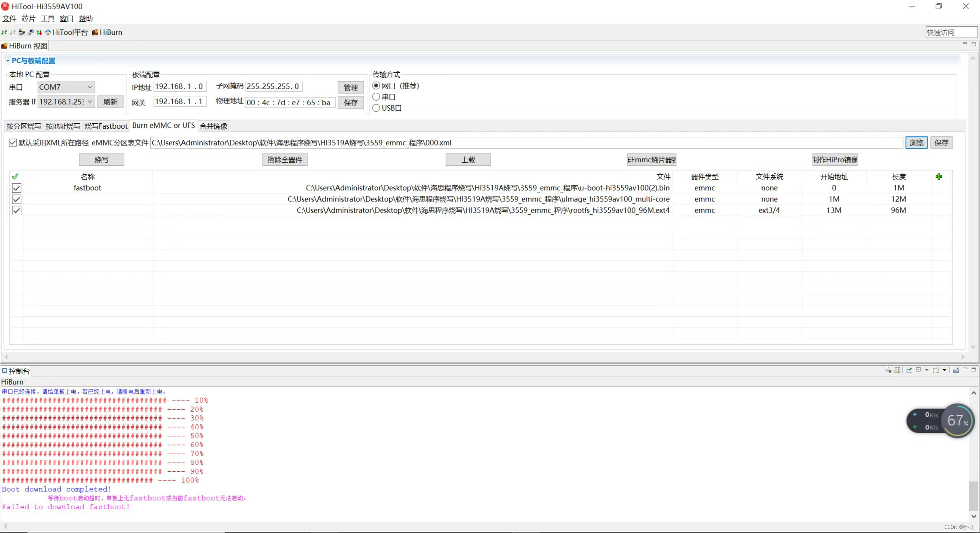
Task: Click the red-green transfer arrows toolbar icon
Action: 39,33
